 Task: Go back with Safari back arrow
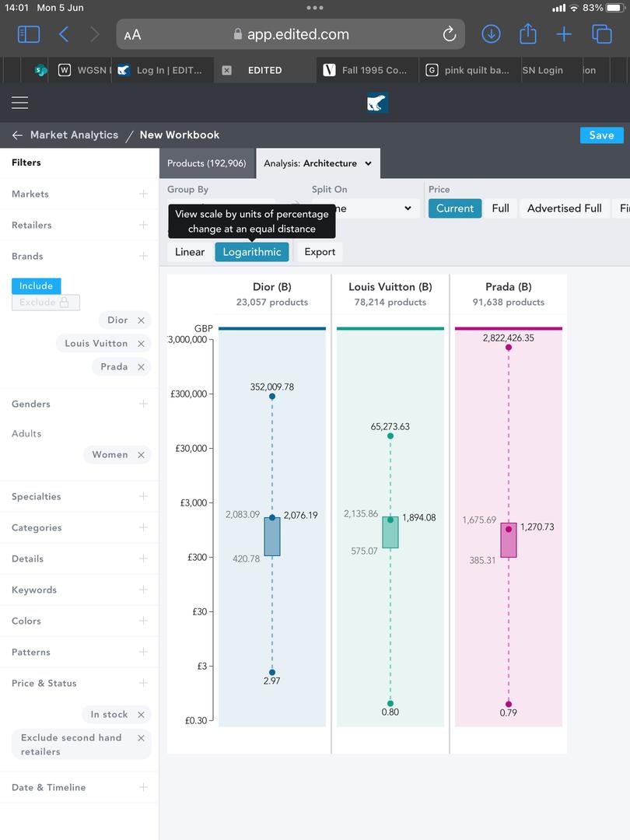coord(64,34)
